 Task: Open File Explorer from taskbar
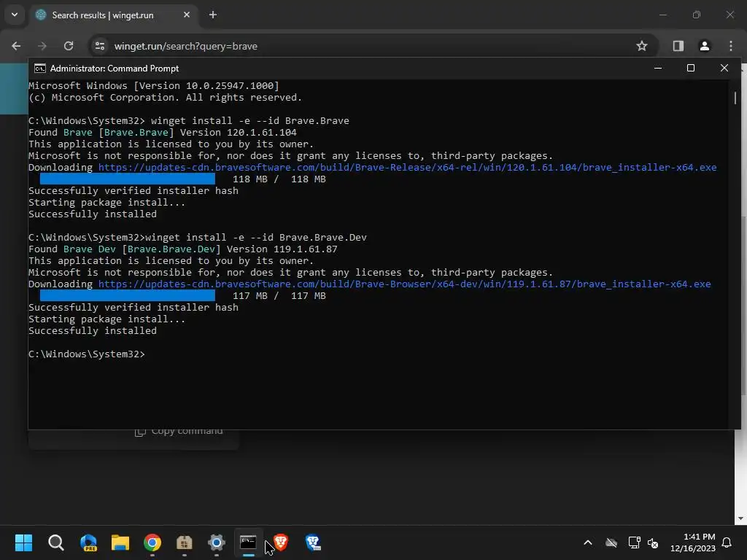point(120,542)
